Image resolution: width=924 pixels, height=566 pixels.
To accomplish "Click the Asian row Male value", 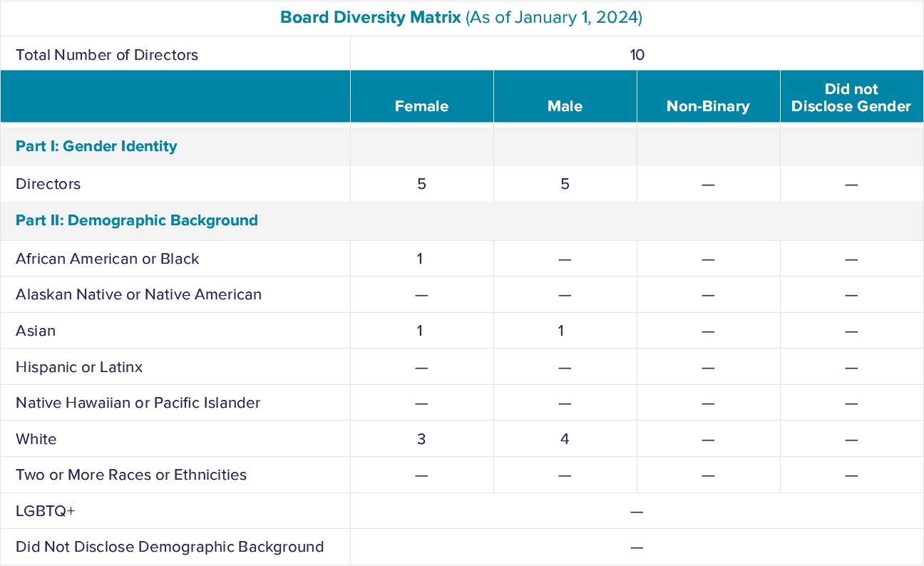I will (562, 331).
